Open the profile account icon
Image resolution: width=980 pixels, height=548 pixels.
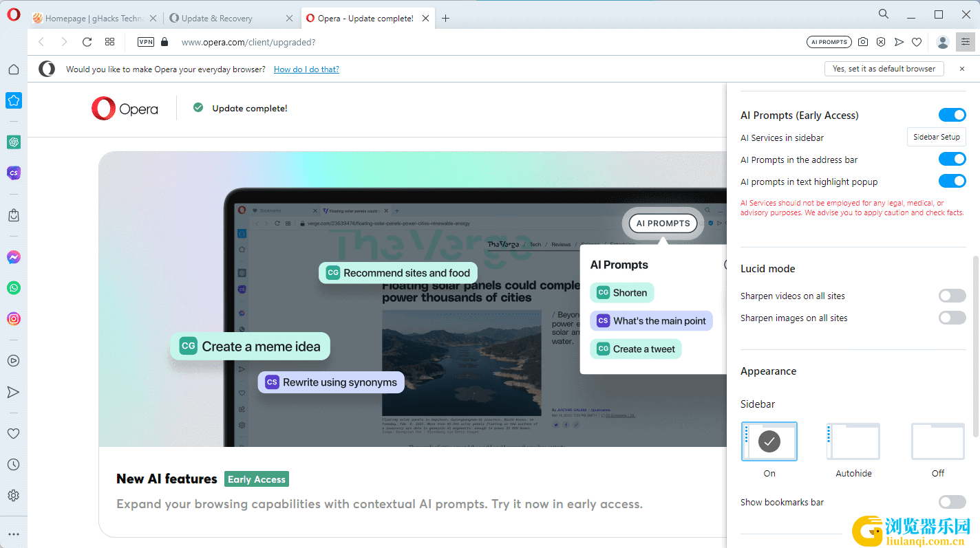coord(943,42)
